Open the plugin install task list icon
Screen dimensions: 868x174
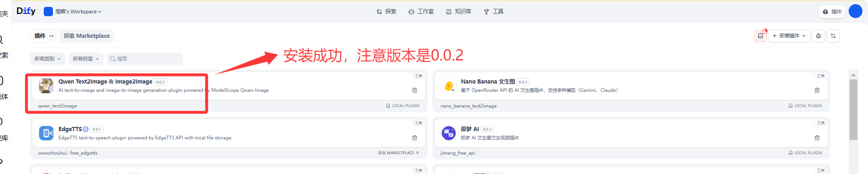760,36
